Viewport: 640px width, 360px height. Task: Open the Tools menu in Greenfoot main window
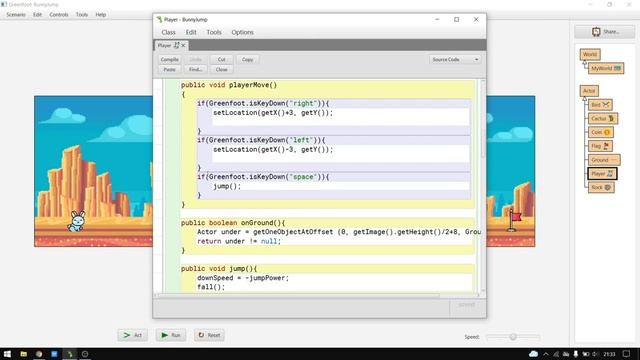tap(82, 15)
